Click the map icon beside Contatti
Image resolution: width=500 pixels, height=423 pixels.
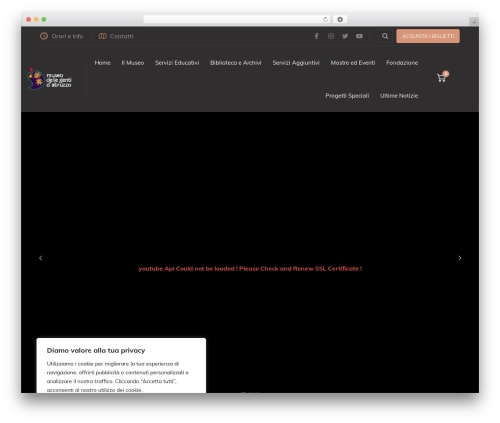coord(102,36)
